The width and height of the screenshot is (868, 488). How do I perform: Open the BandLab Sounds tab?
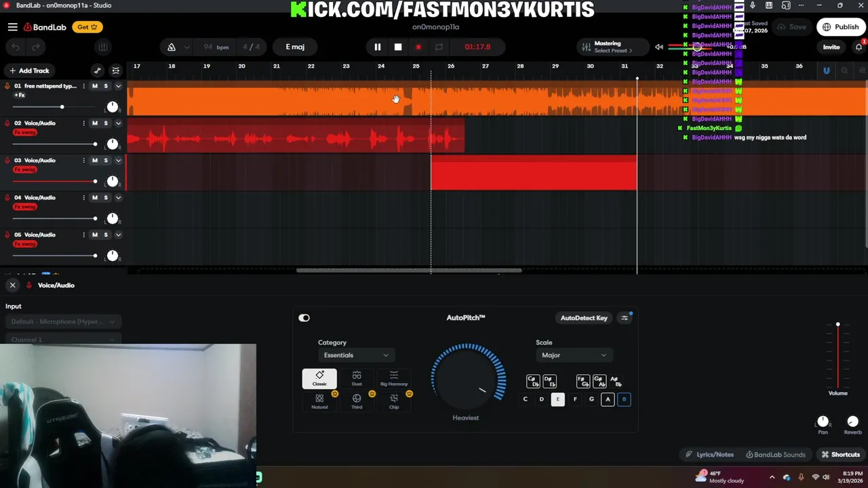point(776,455)
